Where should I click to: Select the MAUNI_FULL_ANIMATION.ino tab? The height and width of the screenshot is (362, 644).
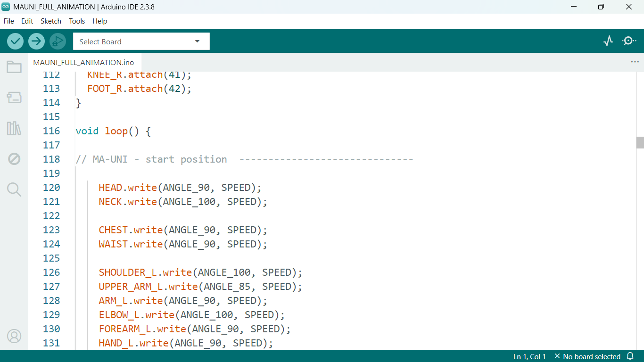click(x=83, y=62)
